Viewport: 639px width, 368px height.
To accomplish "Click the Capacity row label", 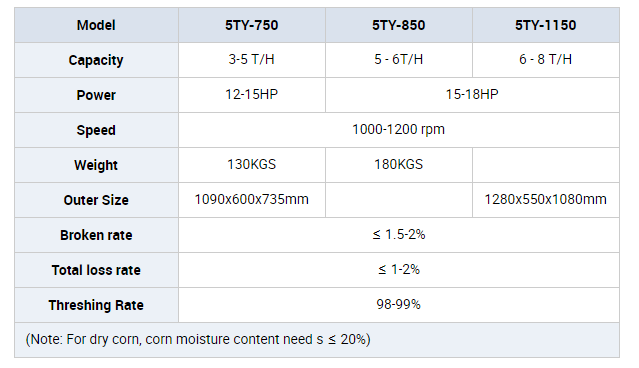I will click(96, 60).
